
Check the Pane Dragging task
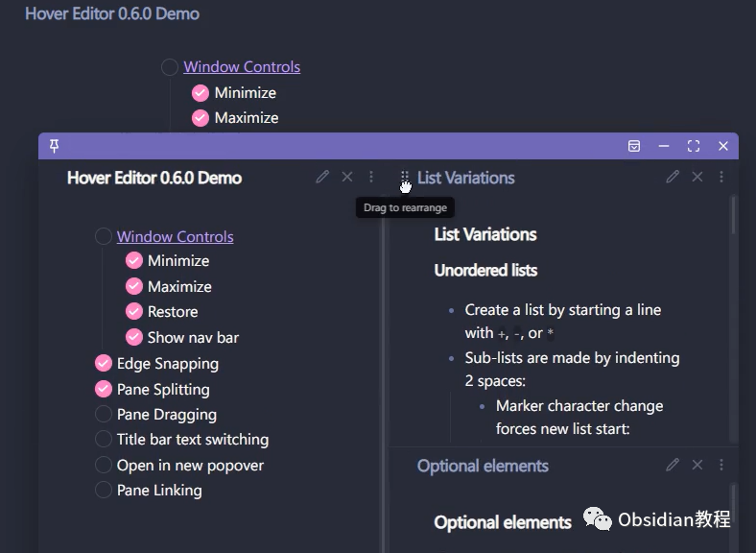(104, 414)
